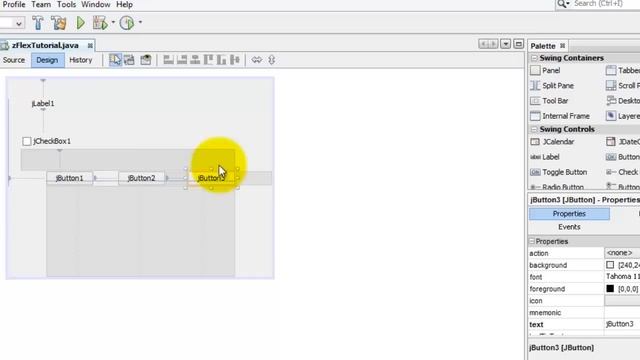640x360 pixels.
Task: Click the Build Project hammer icon
Action: point(38,23)
